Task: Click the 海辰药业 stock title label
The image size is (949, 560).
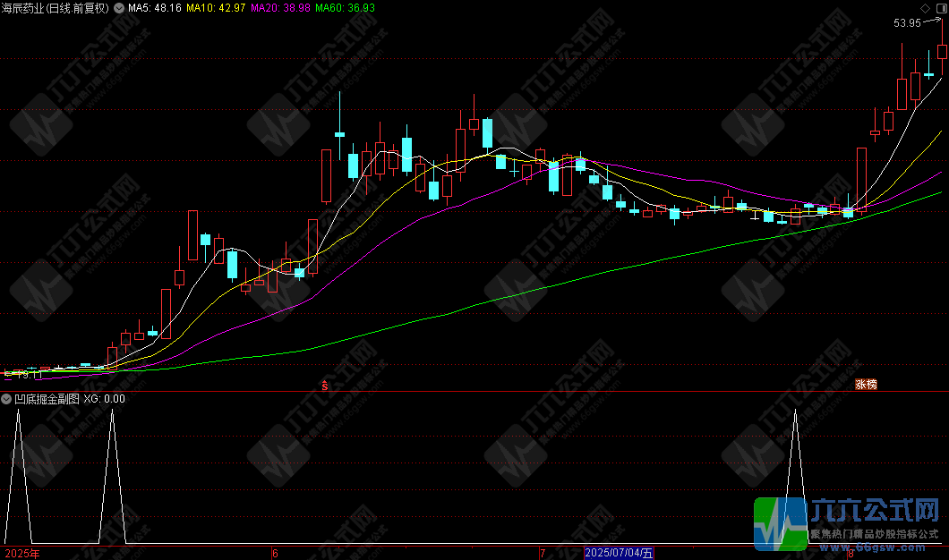Action: pos(56,8)
